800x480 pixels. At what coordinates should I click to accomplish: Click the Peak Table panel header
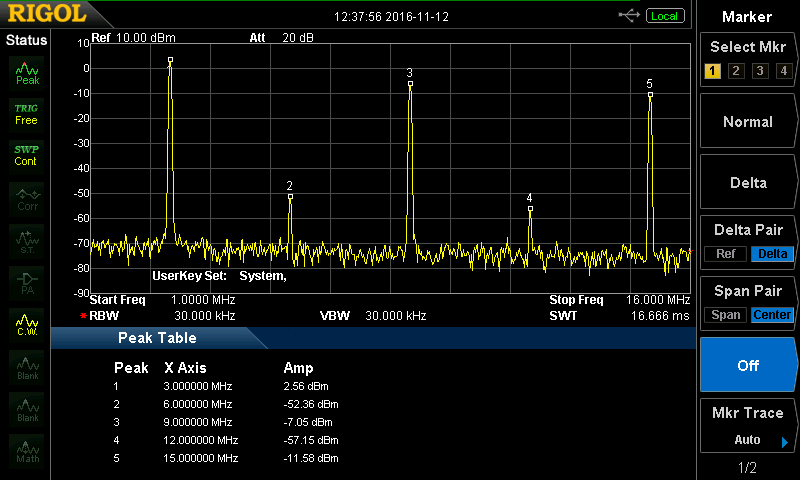tap(158, 338)
